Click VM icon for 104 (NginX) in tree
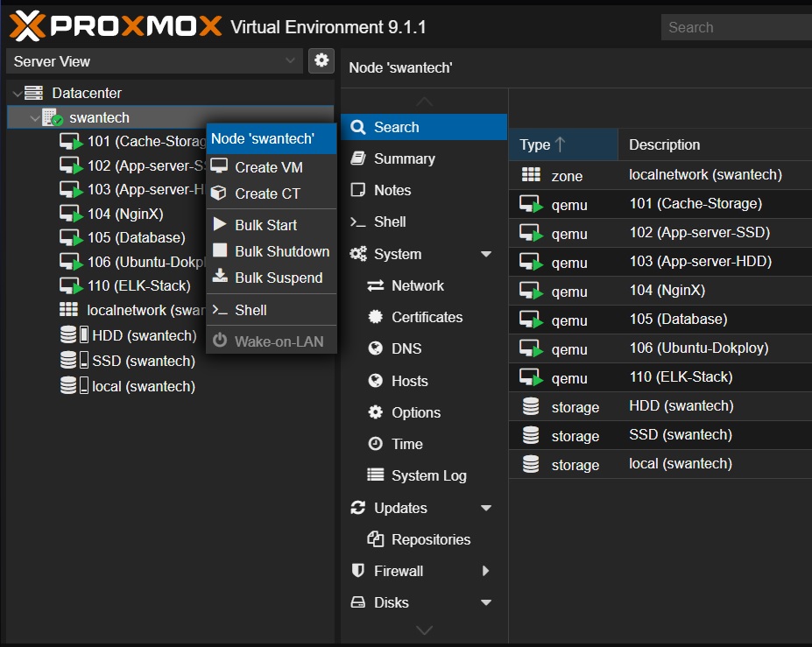This screenshot has width=812, height=647. [71, 214]
